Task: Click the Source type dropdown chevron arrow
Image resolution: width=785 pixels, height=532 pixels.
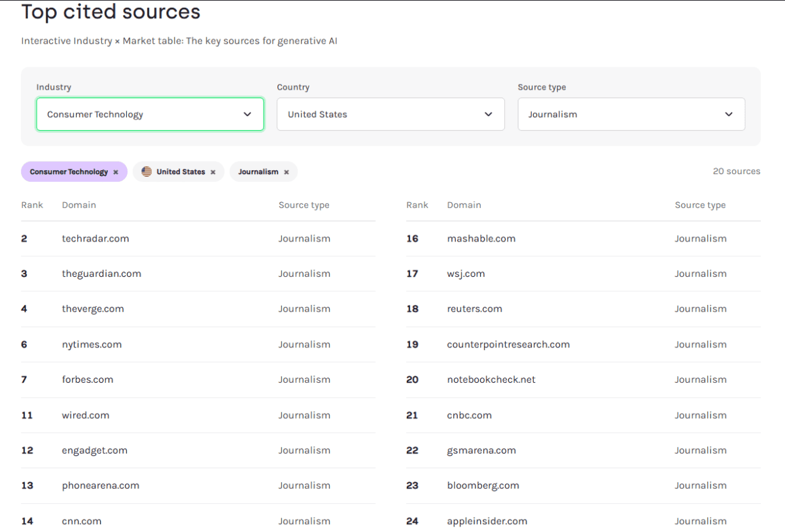Action: (x=729, y=114)
